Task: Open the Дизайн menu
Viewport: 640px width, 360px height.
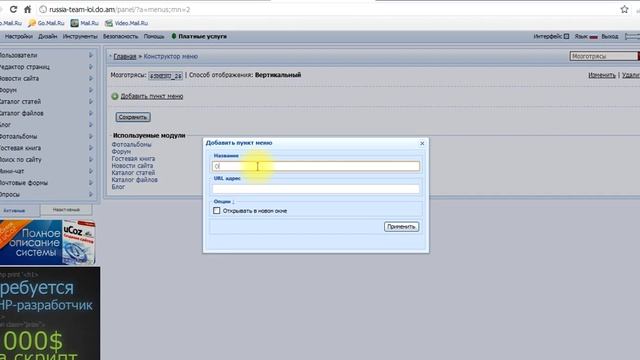Action: (x=48, y=36)
